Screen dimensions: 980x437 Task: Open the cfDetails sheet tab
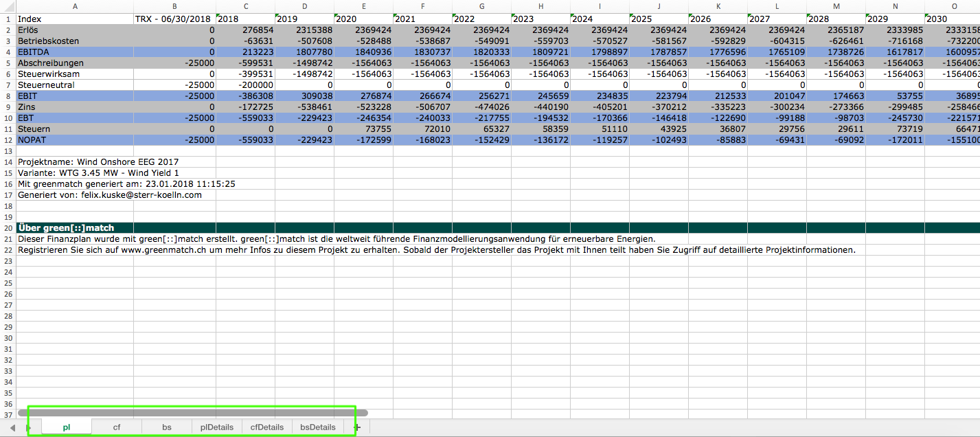[x=267, y=427]
